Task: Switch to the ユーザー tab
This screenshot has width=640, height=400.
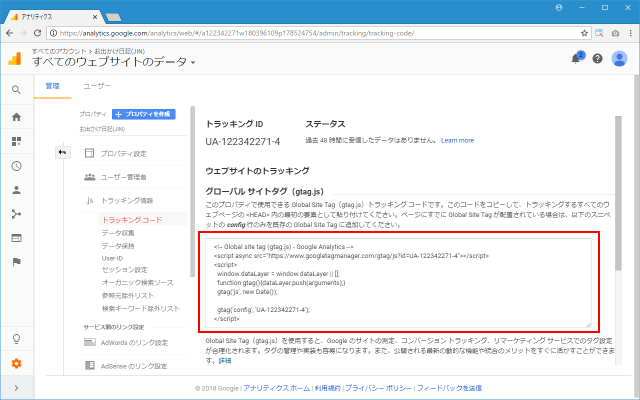Action: (97, 87)
